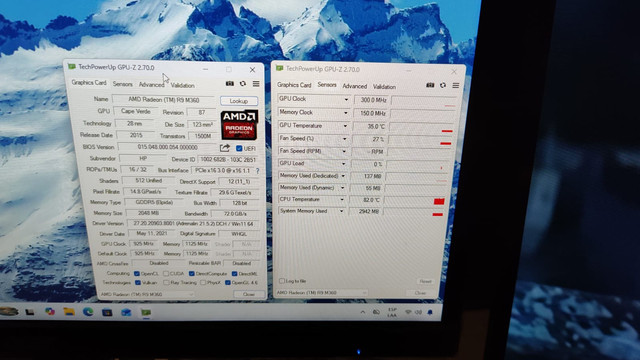Open GPU selector dropdown in Sensors window

[x=364, y=293]
